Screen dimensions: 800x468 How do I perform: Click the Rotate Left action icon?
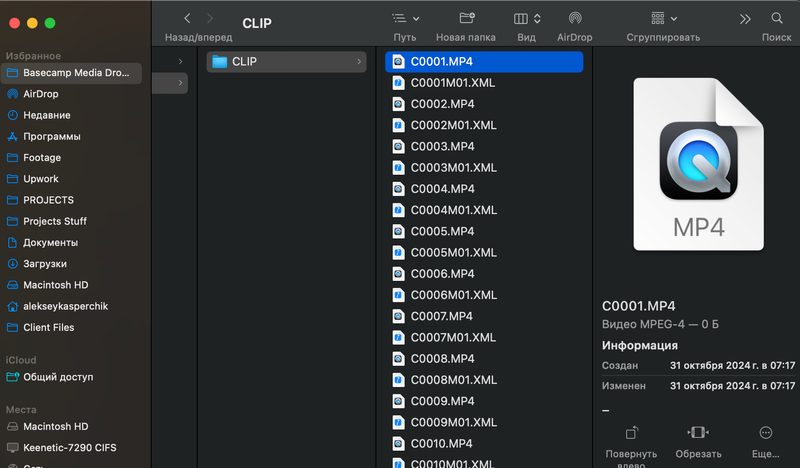tap(632, 433)
